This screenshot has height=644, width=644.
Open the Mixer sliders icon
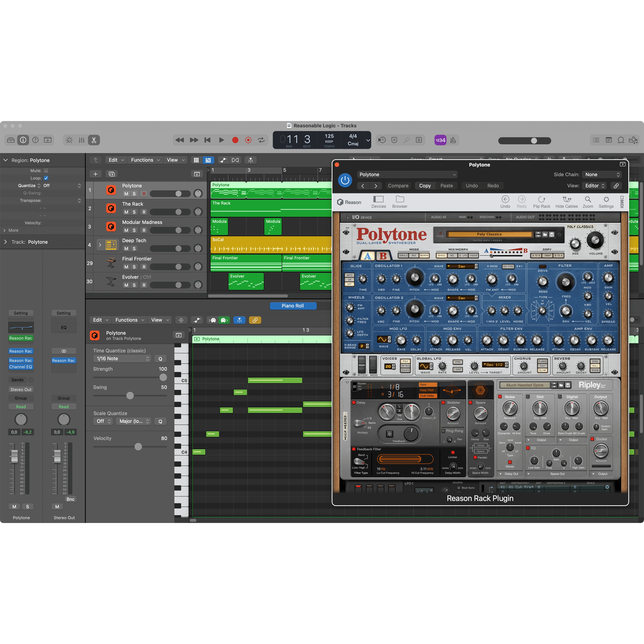pyautogui.click(x=82, y=140)
